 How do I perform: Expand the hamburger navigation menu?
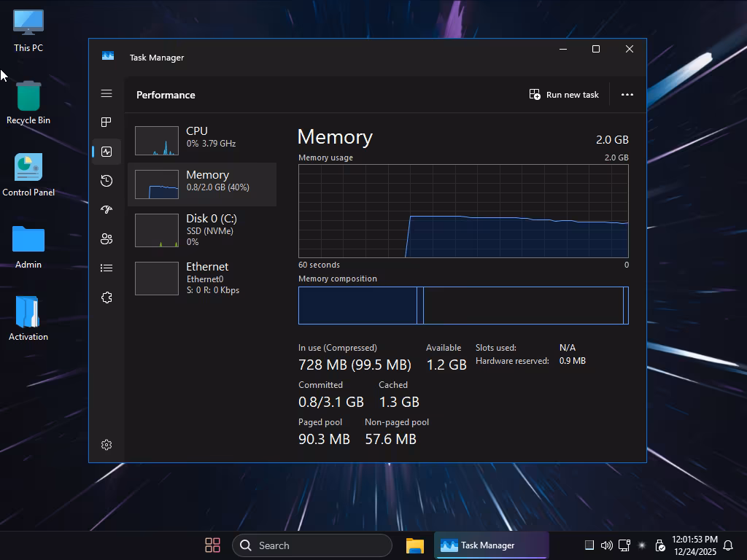click(x=107, y=93)
